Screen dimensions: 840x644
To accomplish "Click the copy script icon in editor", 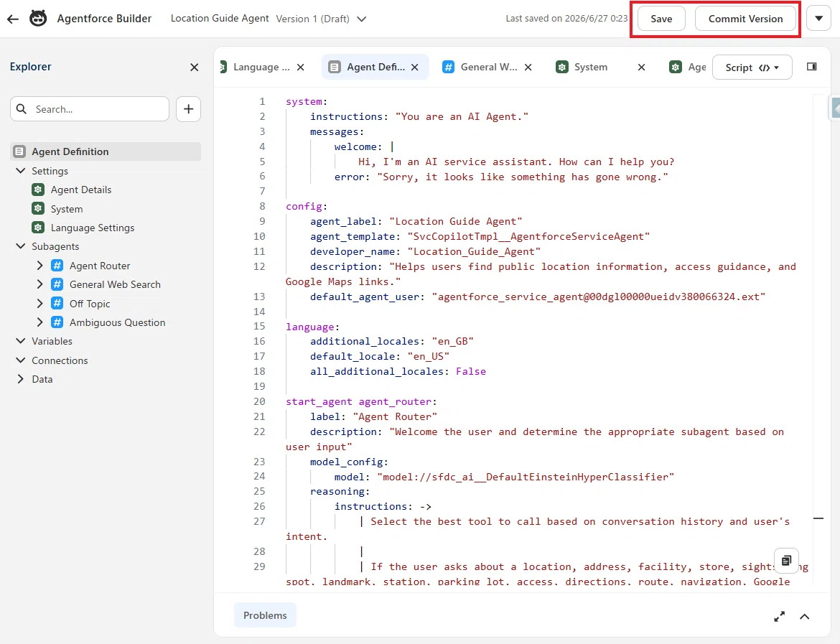I will click(786, 561).
